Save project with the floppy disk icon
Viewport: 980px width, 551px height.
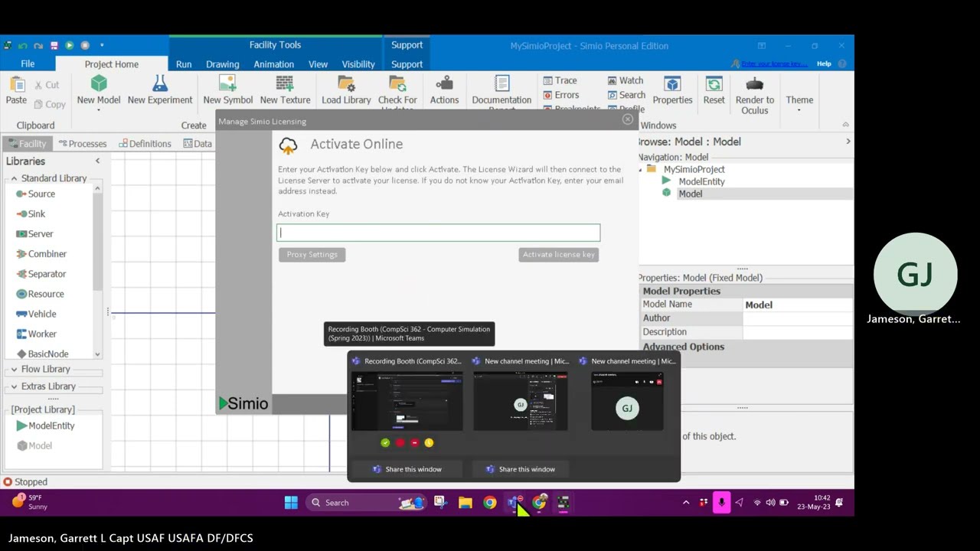click(54, 46)
